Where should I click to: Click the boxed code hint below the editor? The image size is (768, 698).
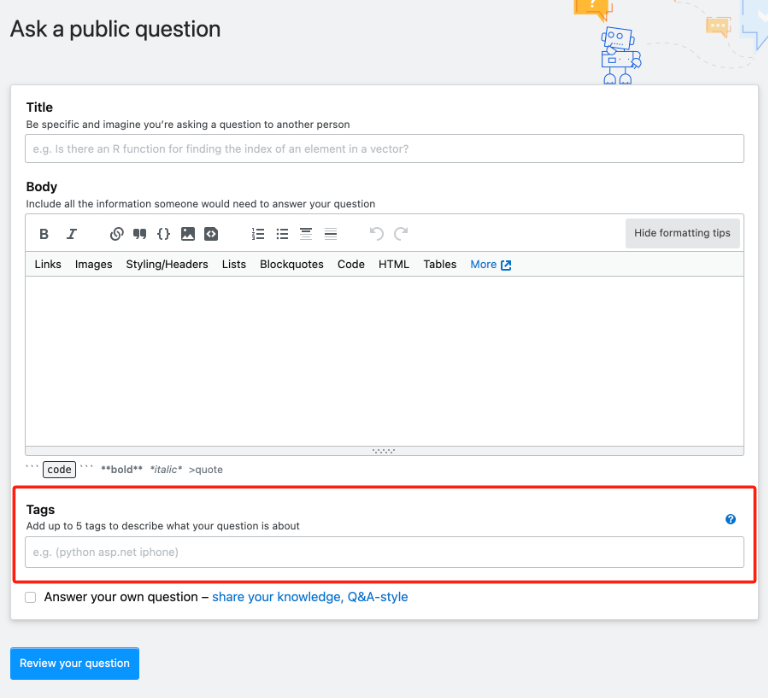(59, 469)
